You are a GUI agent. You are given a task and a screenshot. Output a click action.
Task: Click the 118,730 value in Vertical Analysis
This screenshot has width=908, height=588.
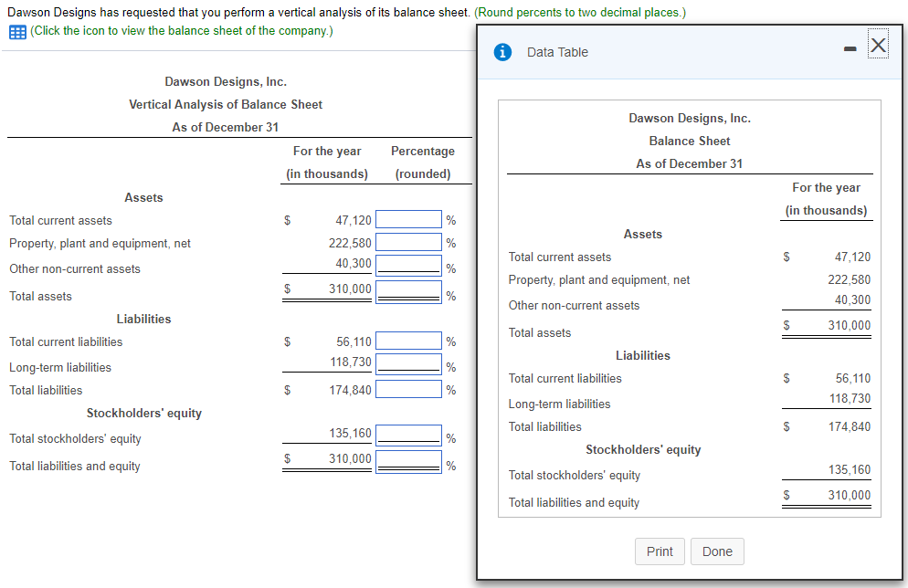click(351, 362)
